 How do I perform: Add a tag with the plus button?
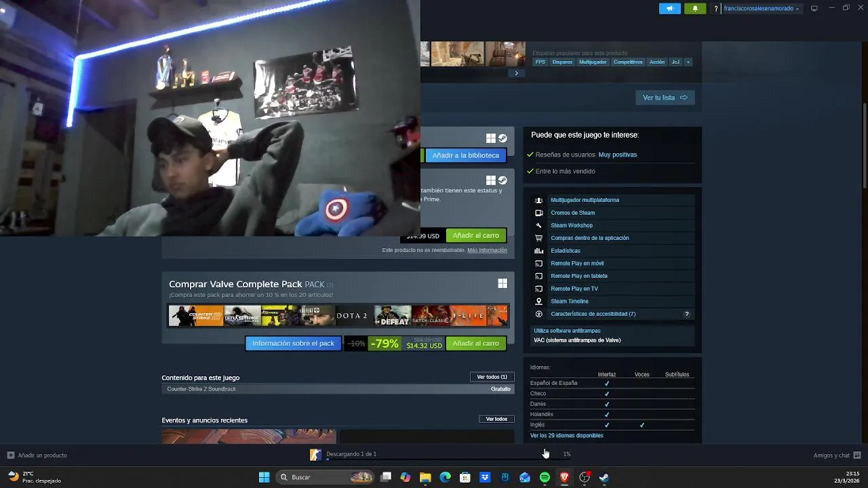[x=688, y=62]
